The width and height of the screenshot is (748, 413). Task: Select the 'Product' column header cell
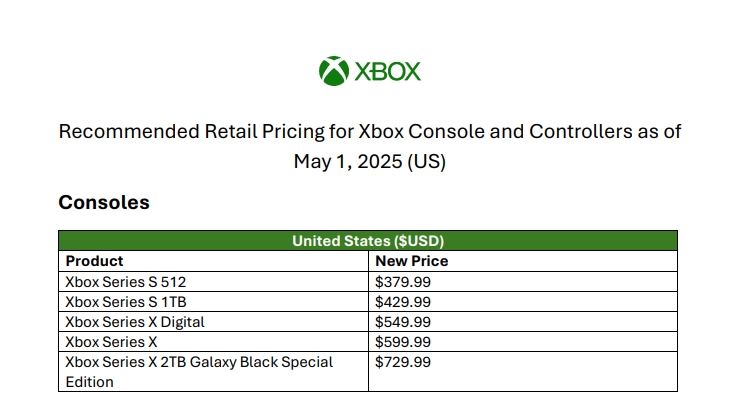click(95, 261)
